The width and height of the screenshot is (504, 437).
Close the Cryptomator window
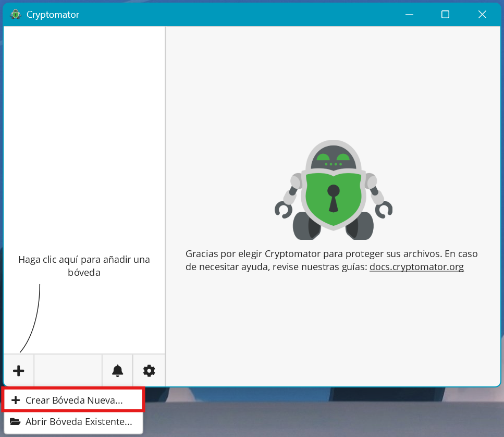(482, 15)
